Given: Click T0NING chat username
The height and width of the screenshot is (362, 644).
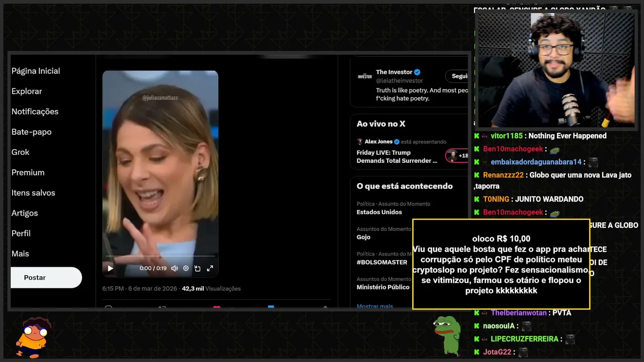Looking at the screenshot, I should point(496,199).
